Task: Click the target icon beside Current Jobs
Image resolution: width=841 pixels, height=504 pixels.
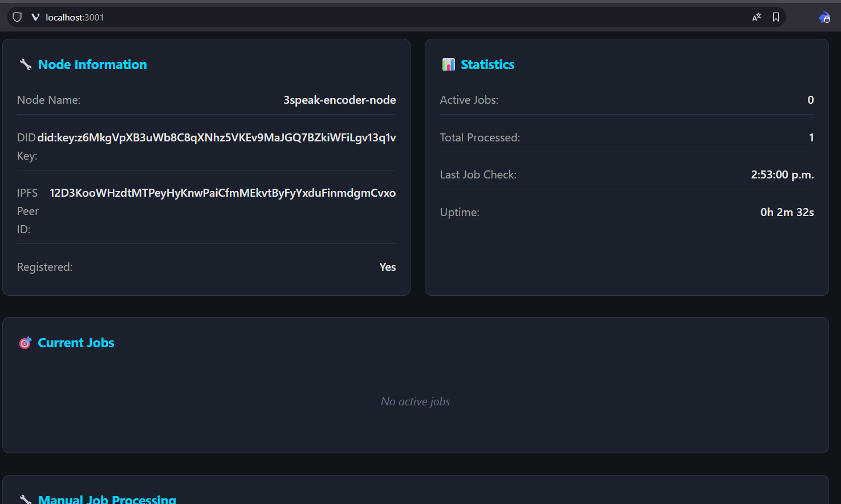Action: click(x=25, y=343)
